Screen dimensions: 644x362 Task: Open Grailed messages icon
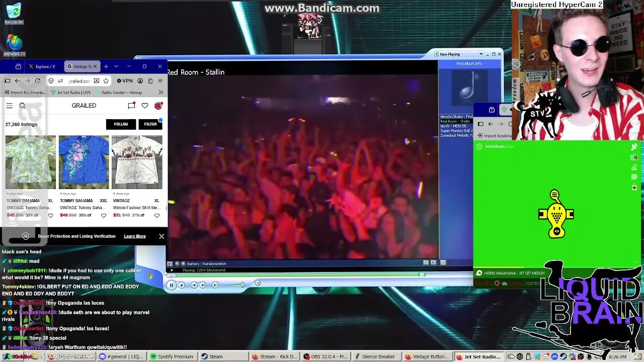(x=131, y=106)
